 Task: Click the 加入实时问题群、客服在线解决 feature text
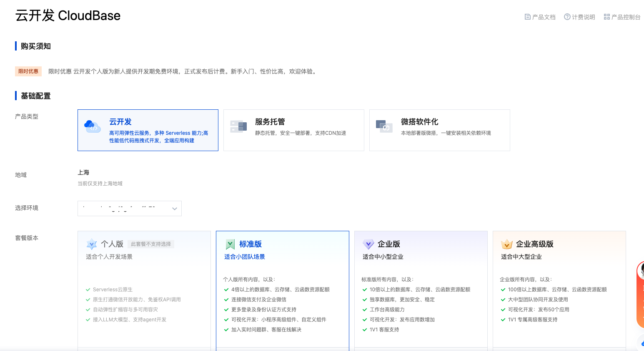pyautogui.click(x=266, y=330)
